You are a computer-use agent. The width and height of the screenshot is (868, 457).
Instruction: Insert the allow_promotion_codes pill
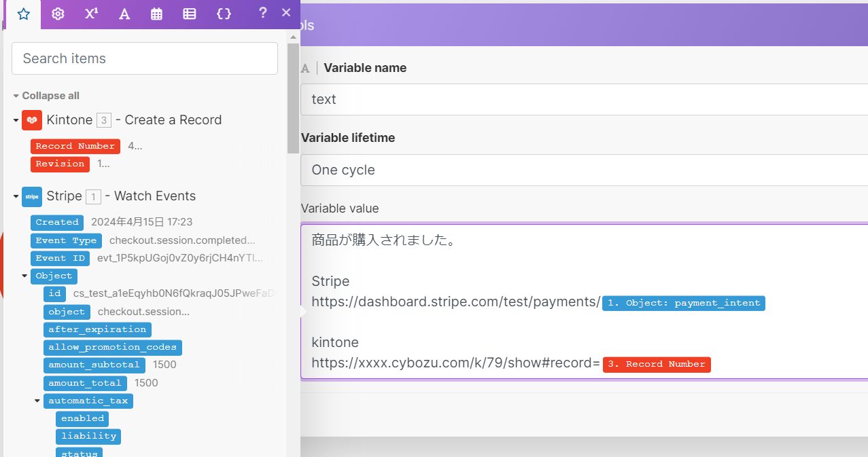pos(112,347)
